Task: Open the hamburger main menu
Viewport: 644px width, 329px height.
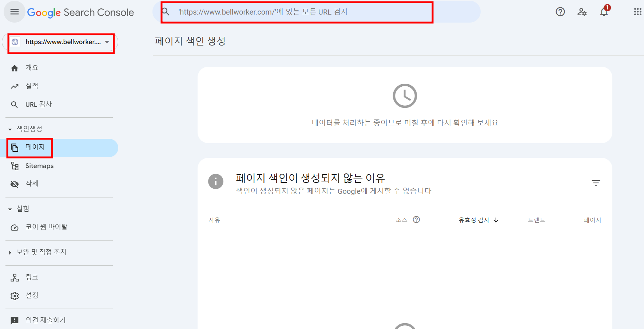Action: coord(15,12)
